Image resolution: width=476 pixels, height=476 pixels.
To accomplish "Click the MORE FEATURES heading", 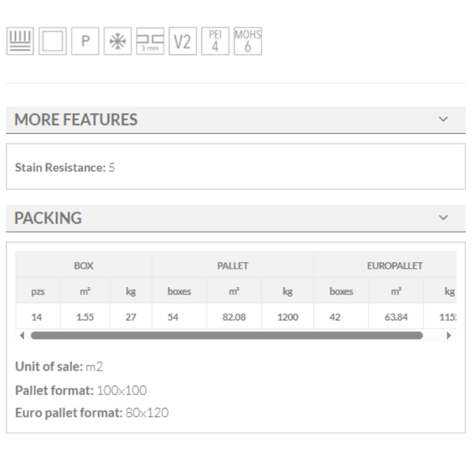I will click(76, 120).
